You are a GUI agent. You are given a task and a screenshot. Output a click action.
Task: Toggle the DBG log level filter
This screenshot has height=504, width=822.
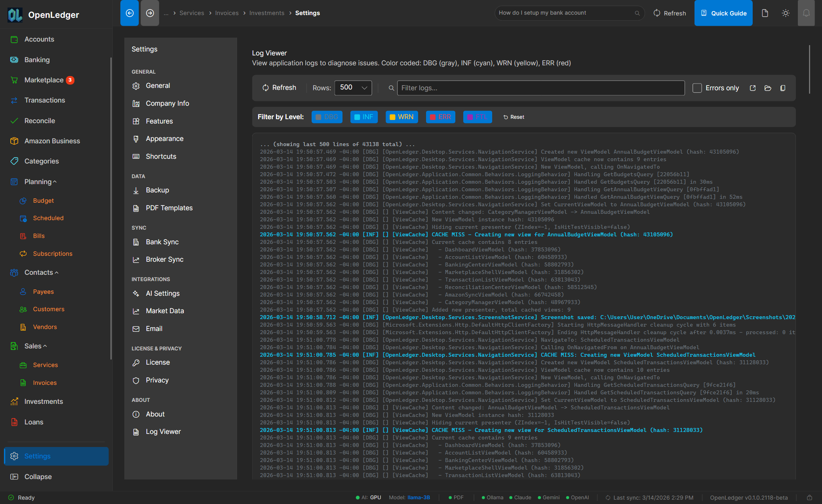(x=327, y=117)
